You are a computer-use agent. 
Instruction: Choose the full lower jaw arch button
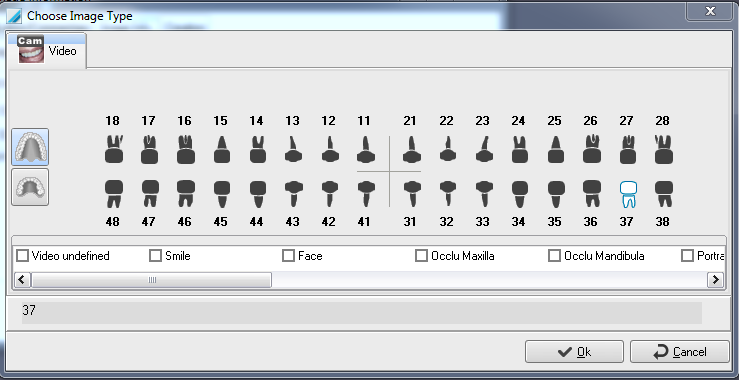(30, 187)
